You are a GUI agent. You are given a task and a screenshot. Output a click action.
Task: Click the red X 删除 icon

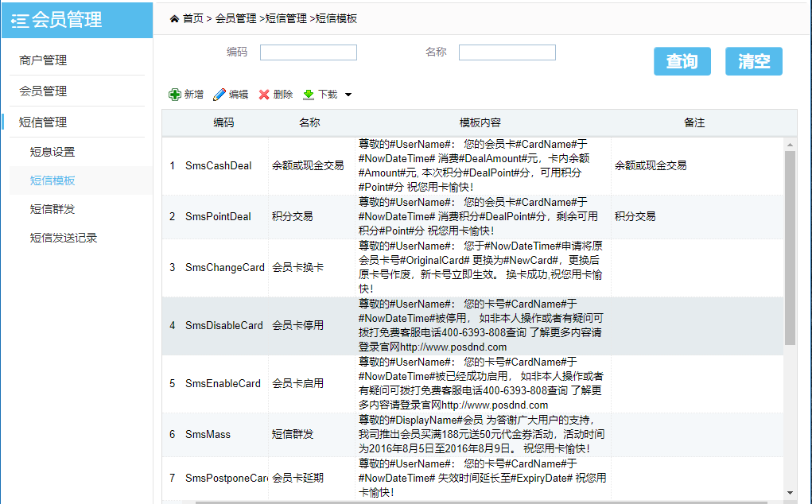click(x=264, y=95)
